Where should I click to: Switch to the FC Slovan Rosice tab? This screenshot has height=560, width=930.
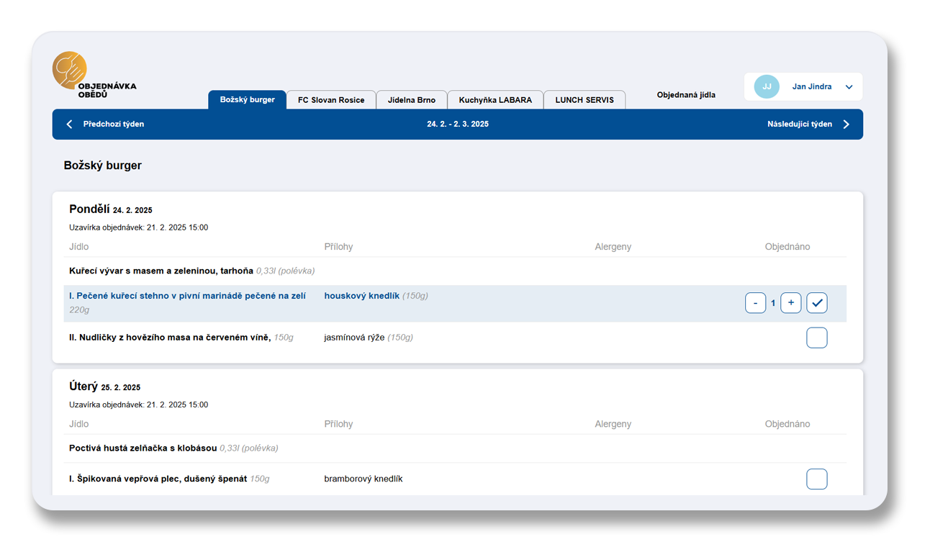(331, 100)
